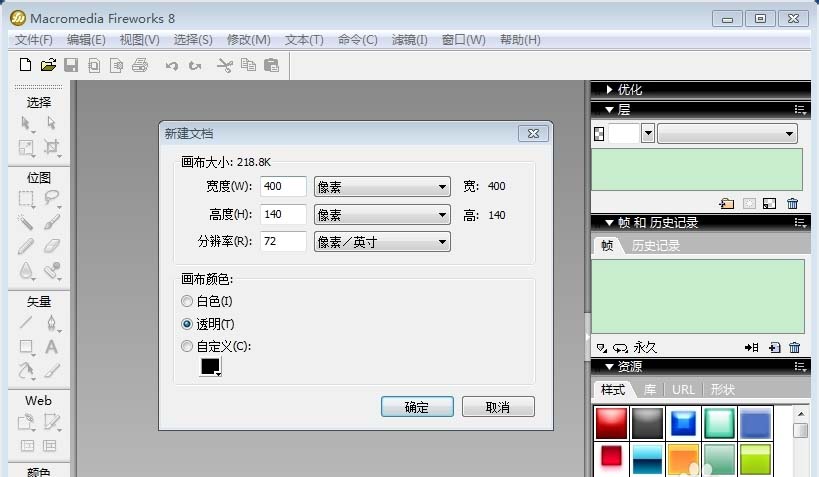
Task: Select the Blur tool
Action: coord(26,271)
